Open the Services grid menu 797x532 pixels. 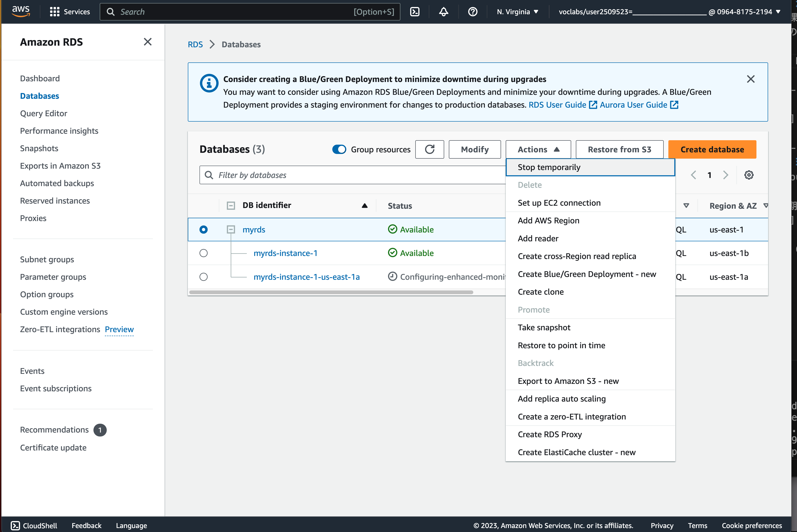pos(70,12)
